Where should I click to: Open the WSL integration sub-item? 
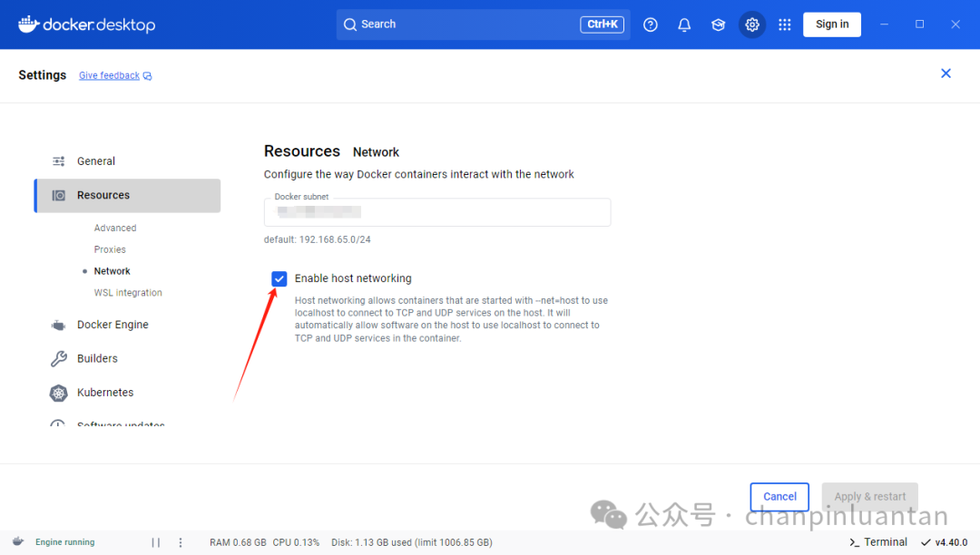click(x=128, y=292)
